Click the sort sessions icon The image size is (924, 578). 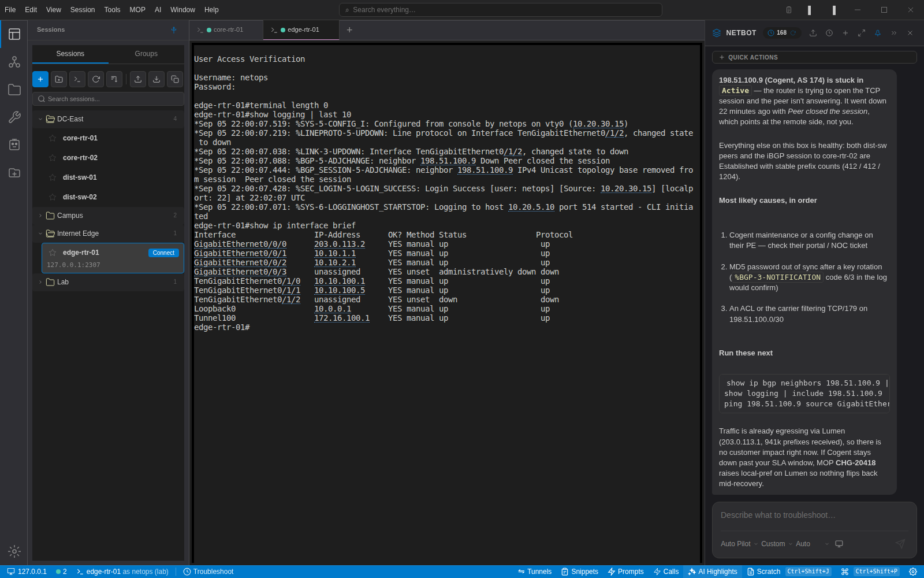(x=114, y=79)
